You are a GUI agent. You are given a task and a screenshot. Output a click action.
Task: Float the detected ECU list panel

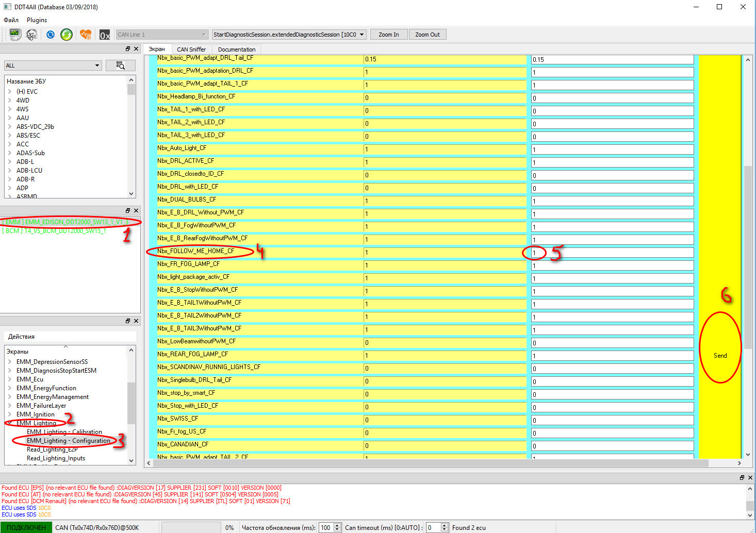tap(128, 210)
